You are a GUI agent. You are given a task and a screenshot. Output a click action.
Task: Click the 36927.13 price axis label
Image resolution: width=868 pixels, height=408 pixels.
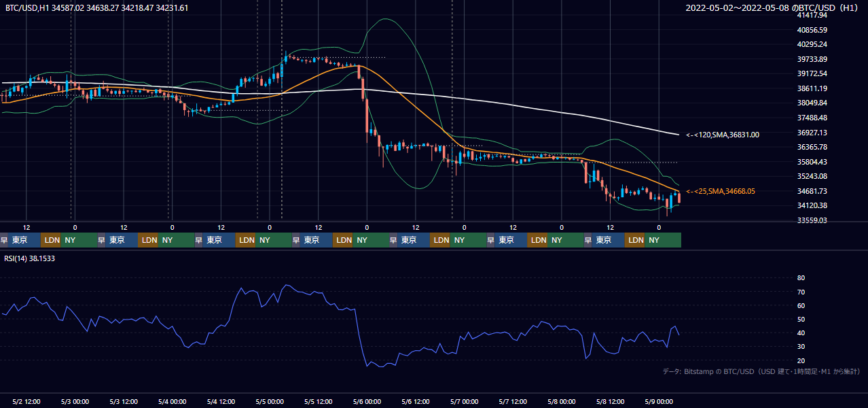[812, 133]
